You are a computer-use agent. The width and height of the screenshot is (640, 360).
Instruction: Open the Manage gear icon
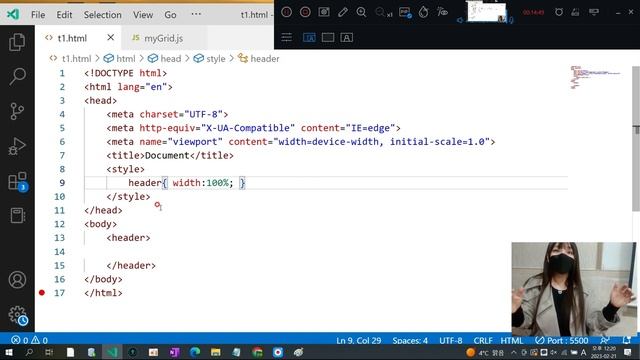tap(18, 315)
